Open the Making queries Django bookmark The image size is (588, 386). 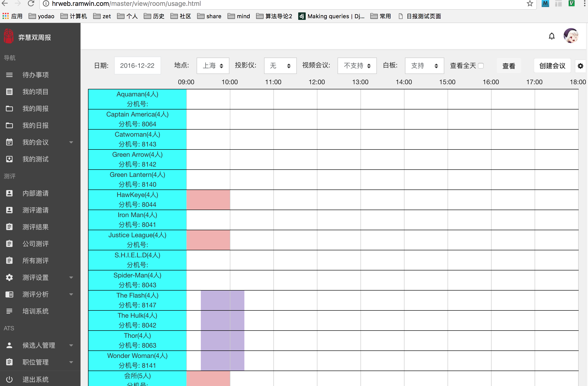[x=331, y=16]
